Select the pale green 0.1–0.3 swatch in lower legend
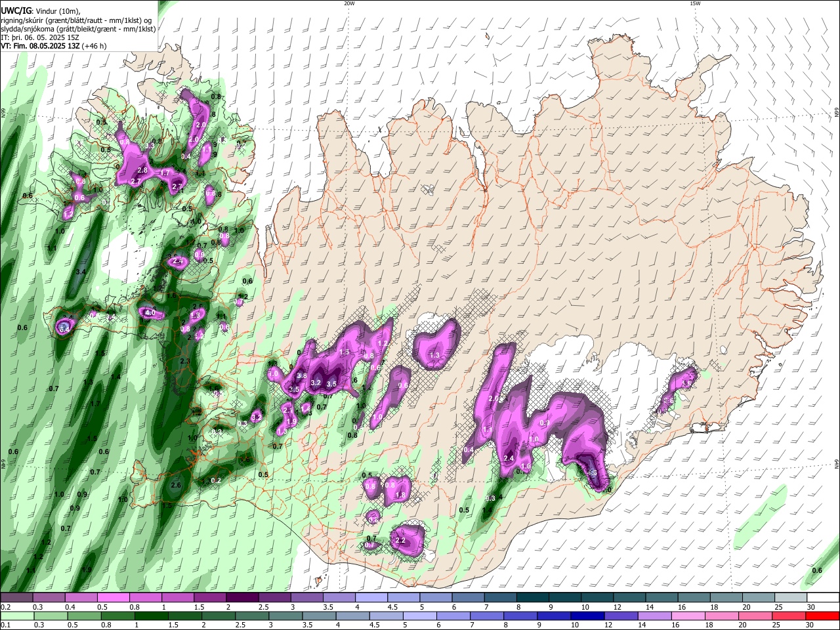The height and width of the screenshot is (630, 840). (16, 616)
